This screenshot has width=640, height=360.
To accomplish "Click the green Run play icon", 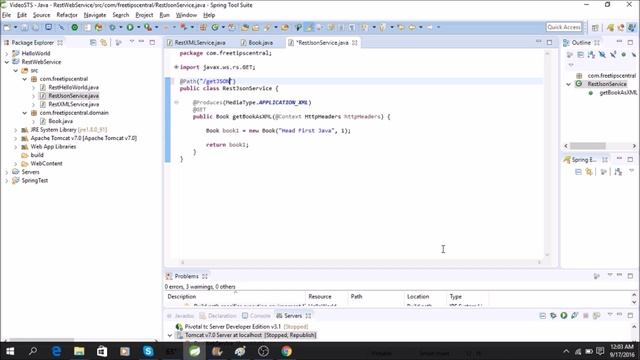I will tap(130, 27).
